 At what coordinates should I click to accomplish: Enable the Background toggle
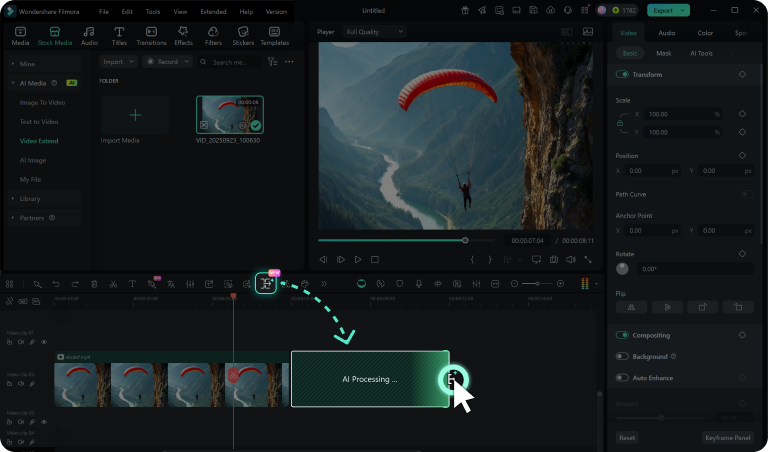[x=622, y=356]
